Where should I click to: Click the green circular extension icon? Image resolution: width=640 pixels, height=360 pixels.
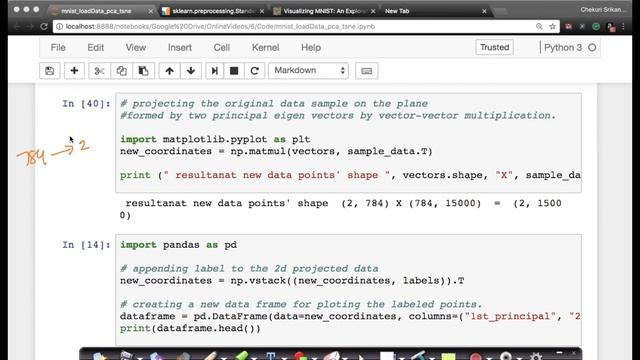[x=596, y=27]
